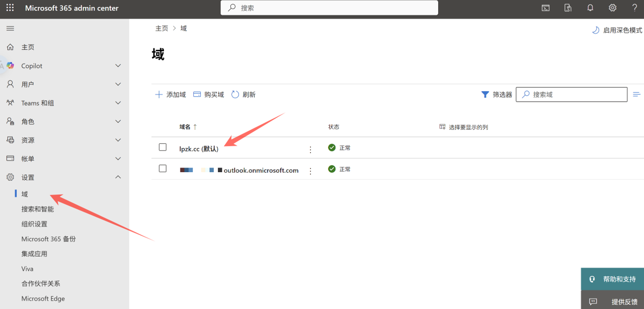Click the help question mark icon
644x309 pixels.
[634, 8]
